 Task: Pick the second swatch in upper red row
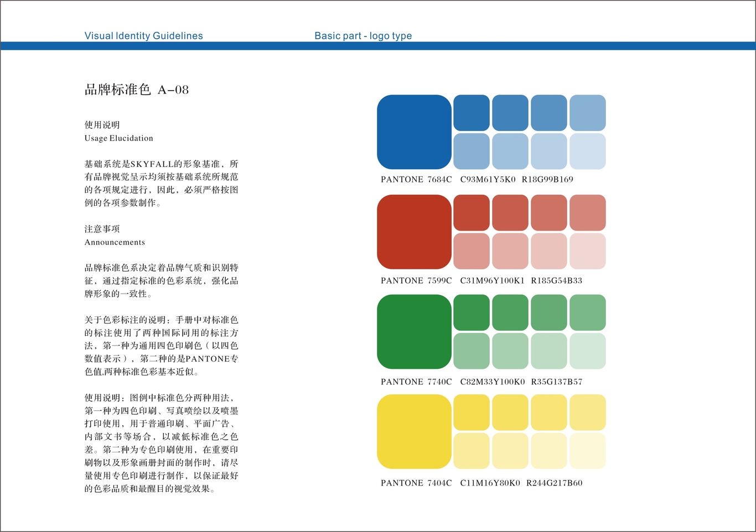(x=510, y=213)
